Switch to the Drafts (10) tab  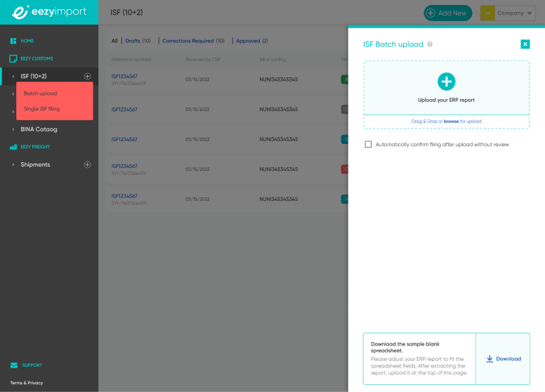pos(138,41)
